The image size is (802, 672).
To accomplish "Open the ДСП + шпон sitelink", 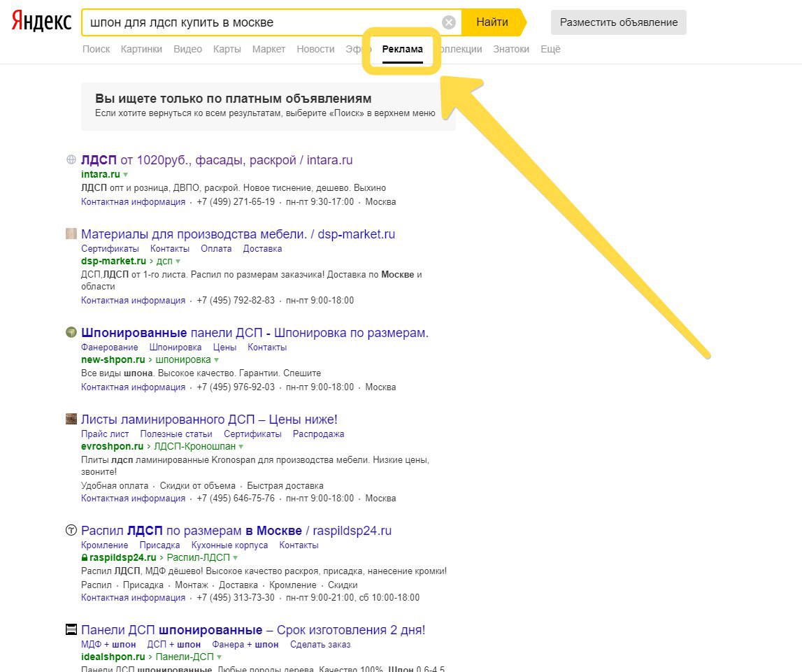I will click(x=174, y=645).
